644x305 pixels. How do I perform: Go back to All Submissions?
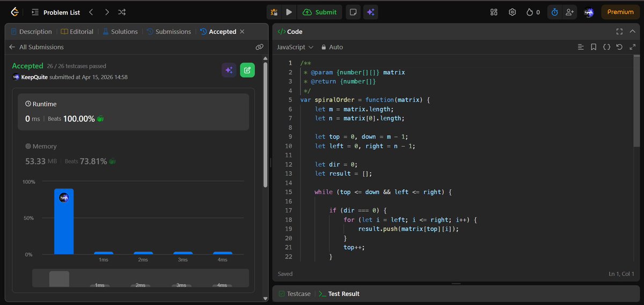pyautogui.click(x=36, y=47)
